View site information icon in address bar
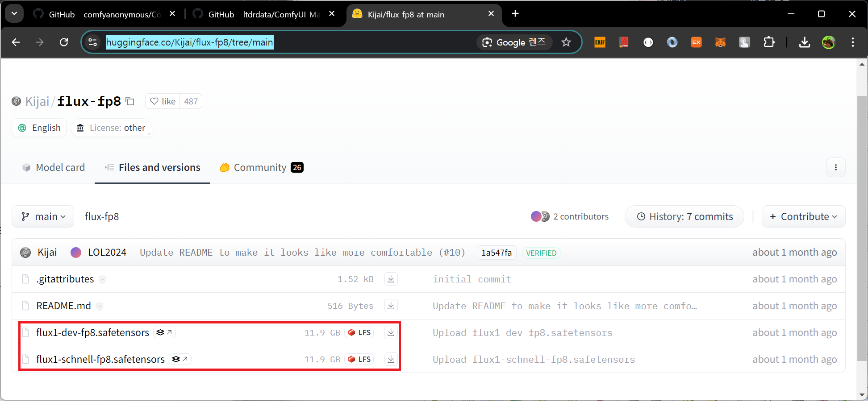Screen dimensions: 868x402 92,42
